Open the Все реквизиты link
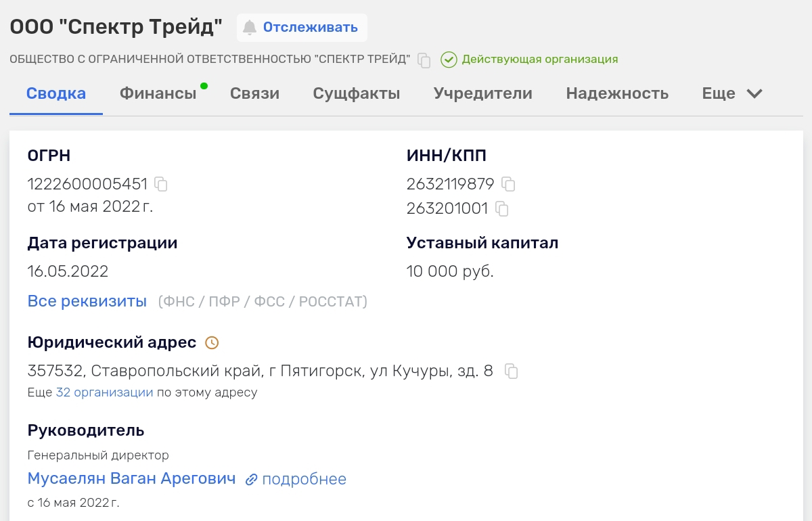 pos(87,301)
